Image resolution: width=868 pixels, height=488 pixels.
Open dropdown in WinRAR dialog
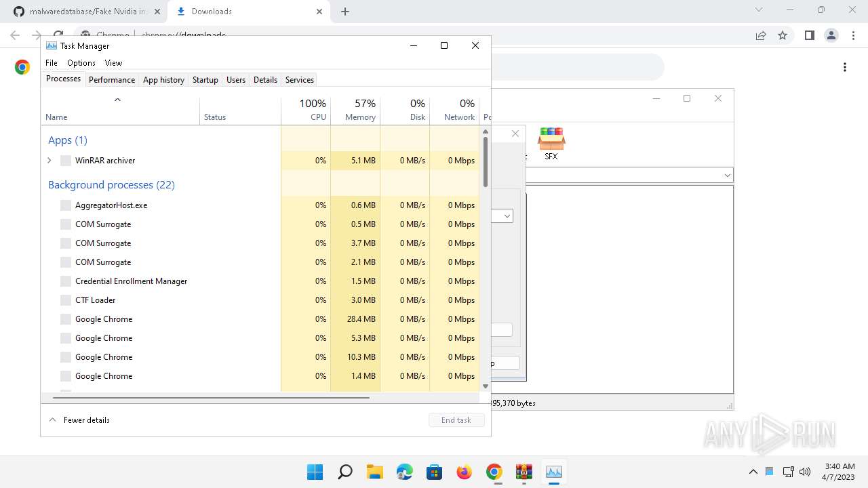(507, 216)
